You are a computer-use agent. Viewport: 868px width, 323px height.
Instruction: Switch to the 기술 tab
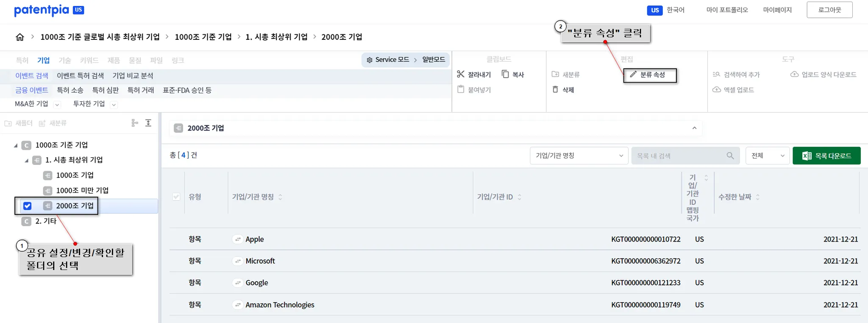(65, 60)
